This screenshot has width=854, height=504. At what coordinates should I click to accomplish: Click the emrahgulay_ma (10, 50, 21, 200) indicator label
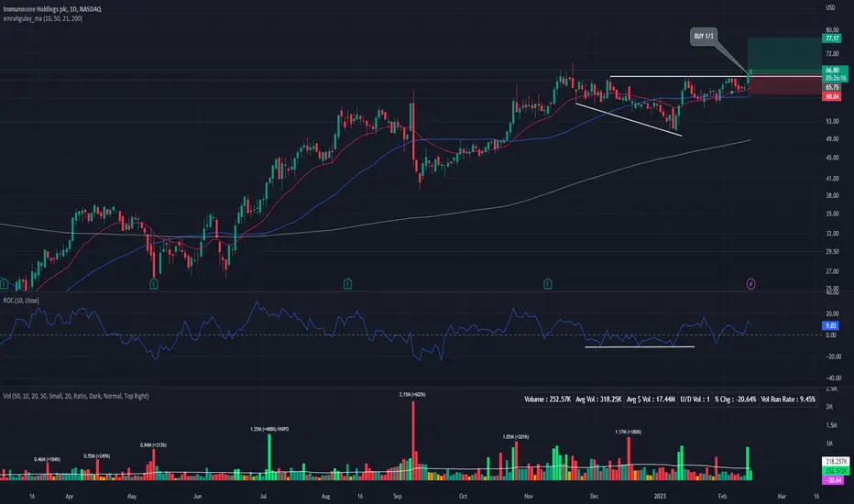[43, 18]
